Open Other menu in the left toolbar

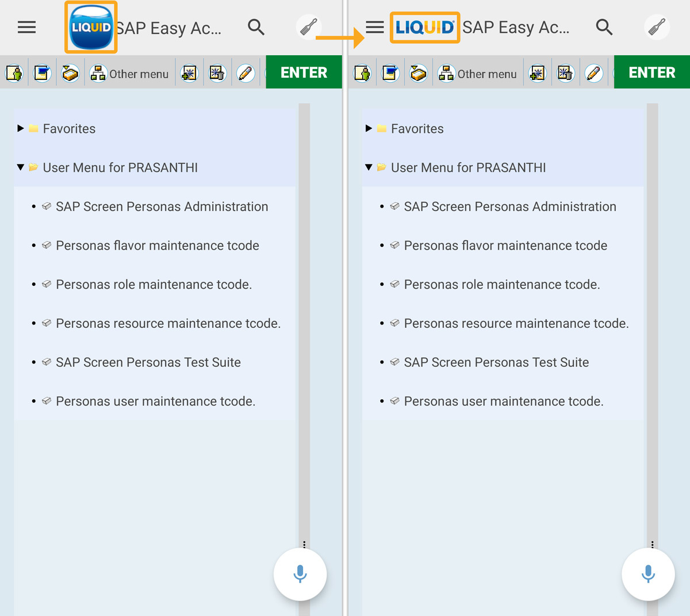click(130, 74)
